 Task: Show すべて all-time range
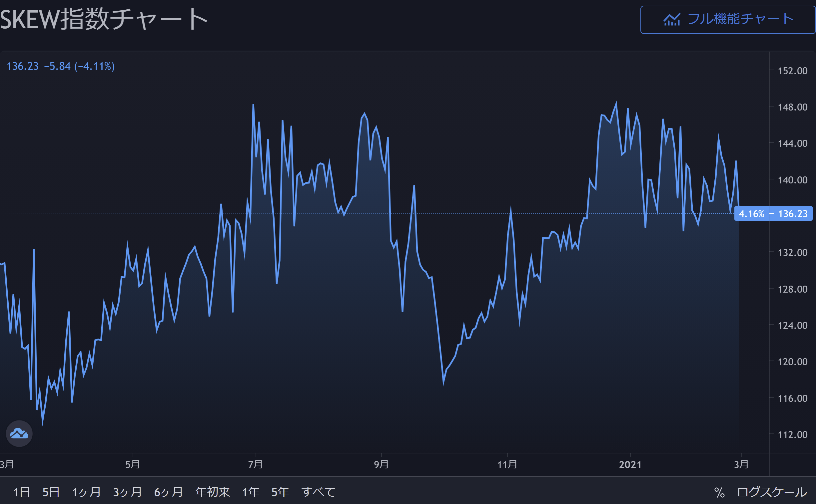(x=318, y=492)
